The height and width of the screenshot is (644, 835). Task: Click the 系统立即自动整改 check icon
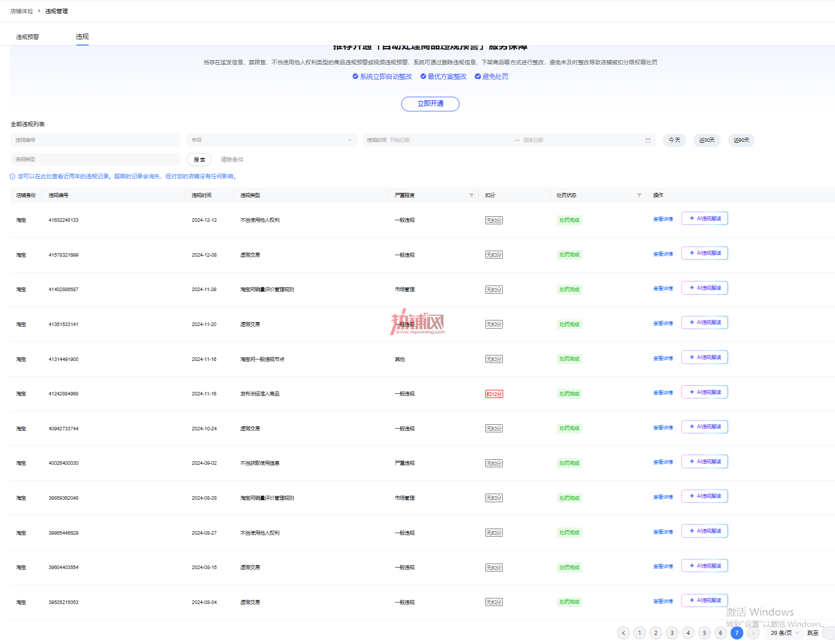355,76
